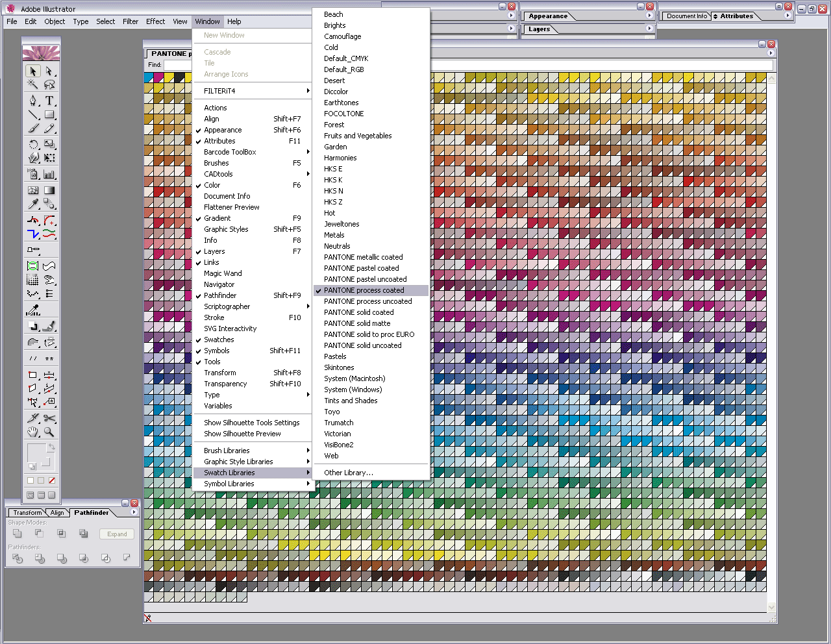
Task: Expand the FILTERiT4 submenu
Action: (x=253, y=91)
